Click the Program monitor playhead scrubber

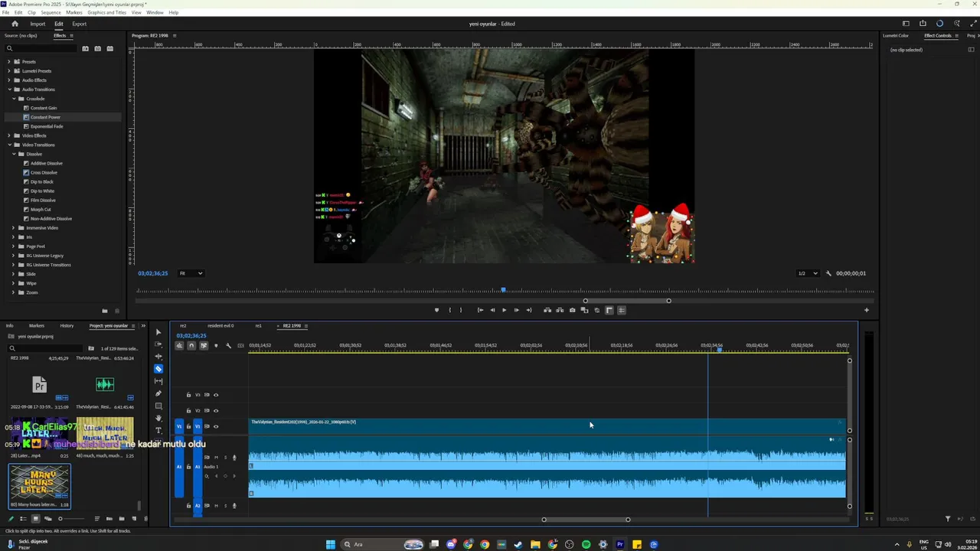tap(503, 291)
